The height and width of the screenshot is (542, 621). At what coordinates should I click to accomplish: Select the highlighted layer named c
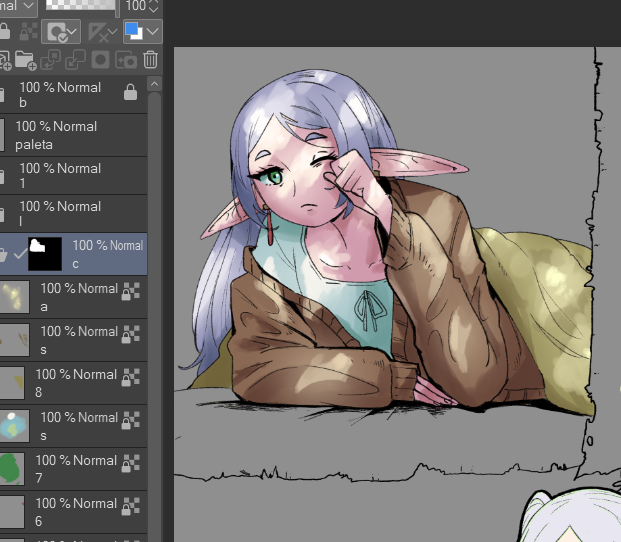click(73, 254)
